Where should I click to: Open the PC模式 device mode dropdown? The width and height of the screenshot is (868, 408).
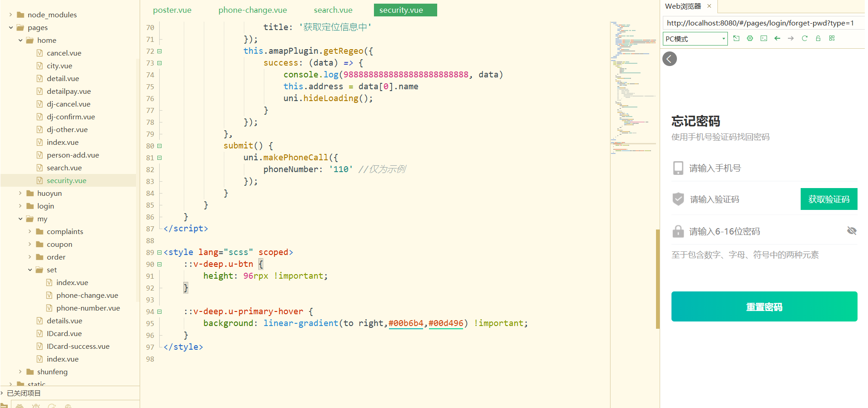click(x=695, y=39)
